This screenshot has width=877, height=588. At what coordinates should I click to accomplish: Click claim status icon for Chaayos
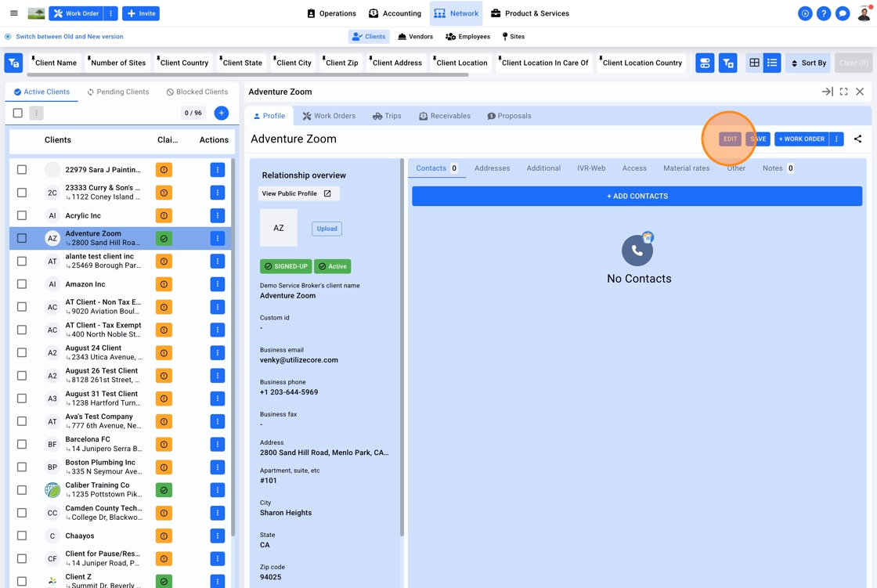[164, 536]
